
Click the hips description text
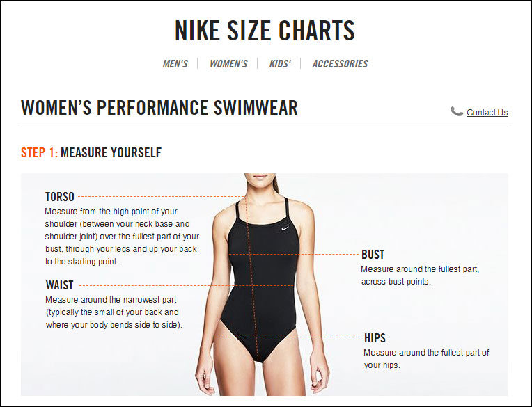[426, 359]
